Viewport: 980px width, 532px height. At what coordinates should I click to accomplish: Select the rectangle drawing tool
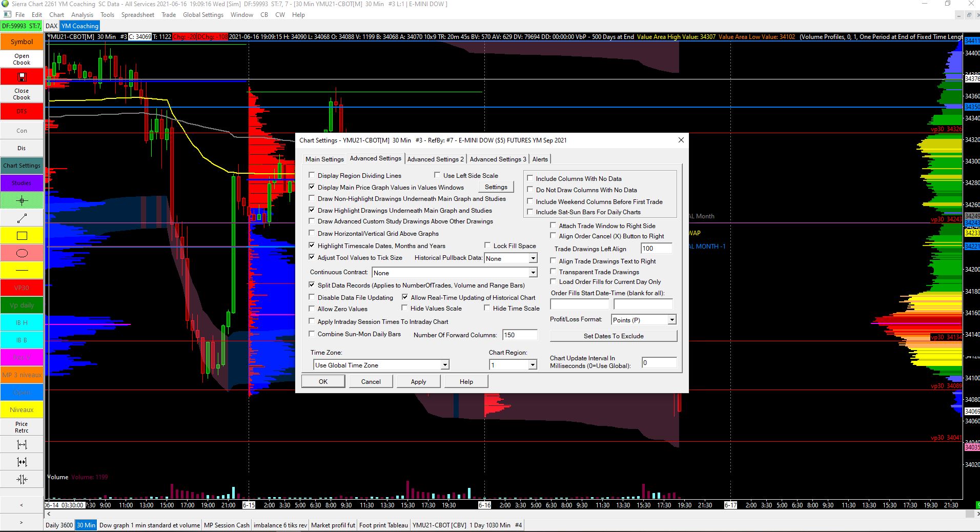tap(22, 236)
